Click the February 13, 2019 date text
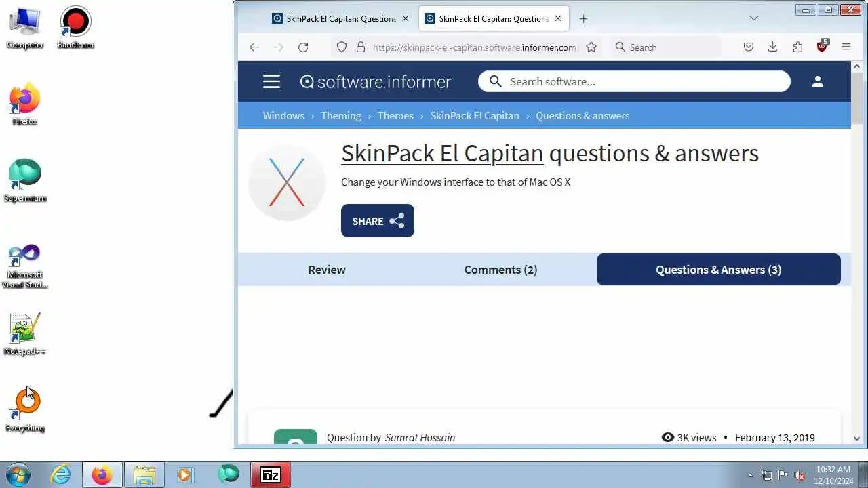Screen dimensions: 868x488 [x=774, y=437]
